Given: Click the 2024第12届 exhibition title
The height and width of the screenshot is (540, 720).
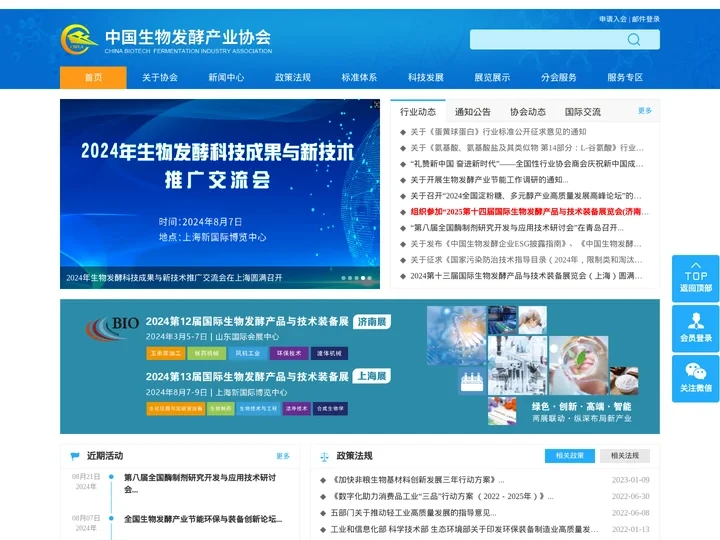Looking at the screenshot, I should pyautogui.click(x=247, y=321).
